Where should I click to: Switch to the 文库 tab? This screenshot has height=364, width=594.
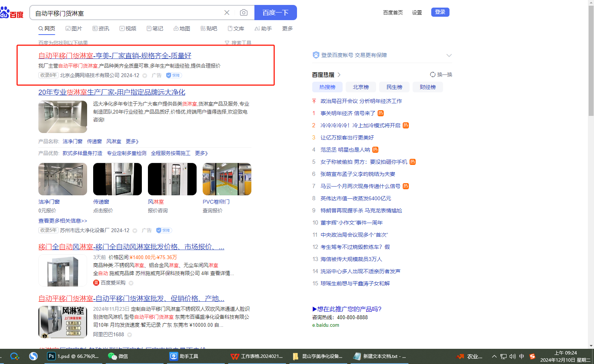(236, 28)
